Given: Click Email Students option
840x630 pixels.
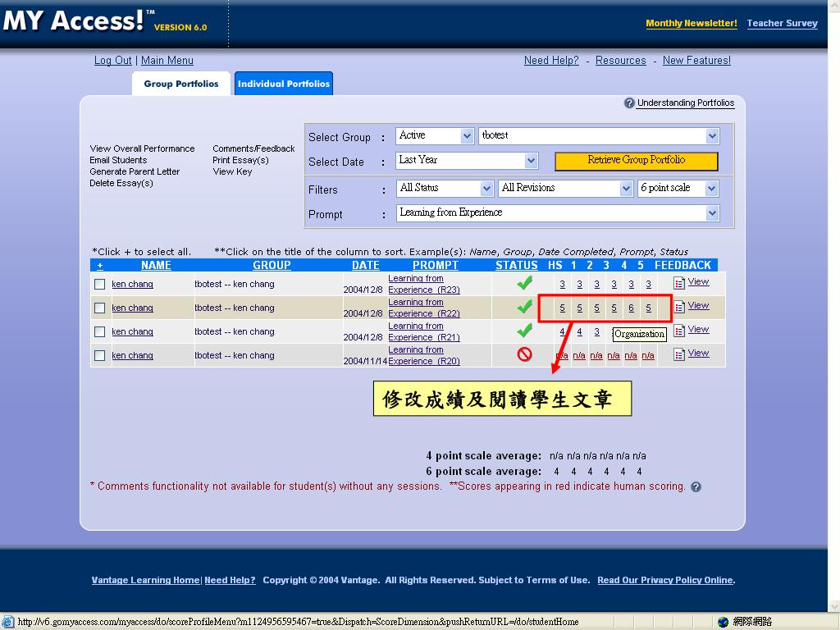Looking at the screenshot, I should click(118, 160).
